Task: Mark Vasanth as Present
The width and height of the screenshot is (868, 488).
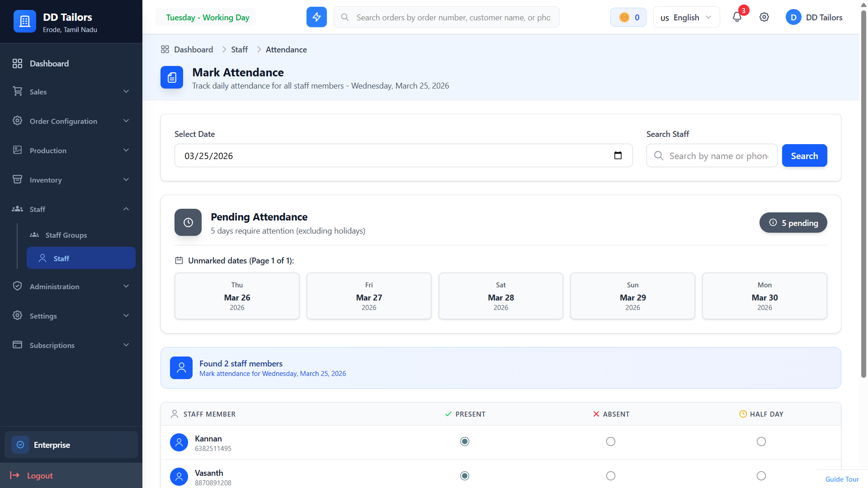Action: [x=465, y=476]
